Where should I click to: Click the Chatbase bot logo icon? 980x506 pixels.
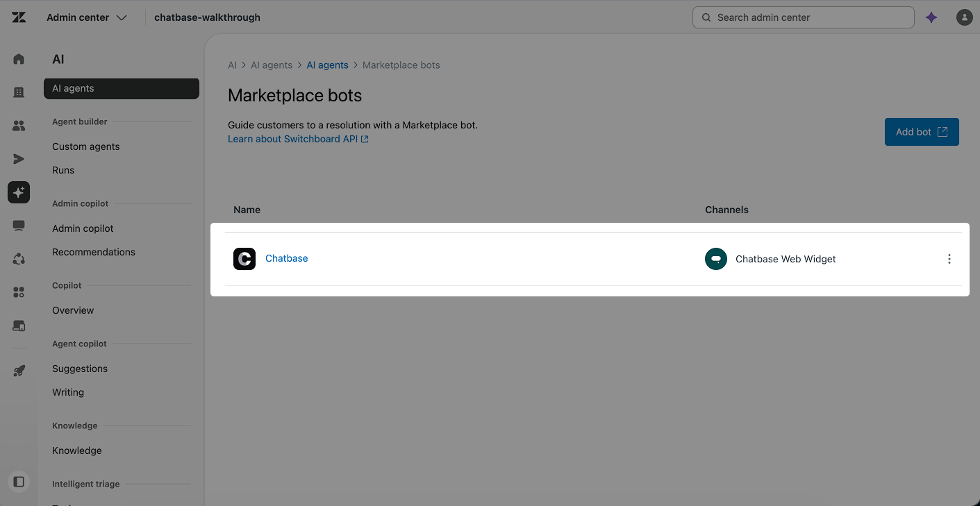[244, 259]
